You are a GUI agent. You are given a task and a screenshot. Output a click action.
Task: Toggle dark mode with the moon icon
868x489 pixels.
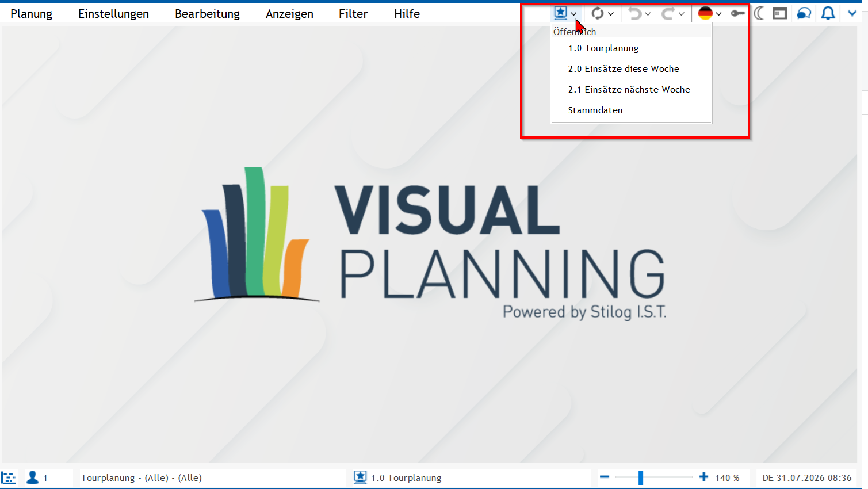pos(759,13)
